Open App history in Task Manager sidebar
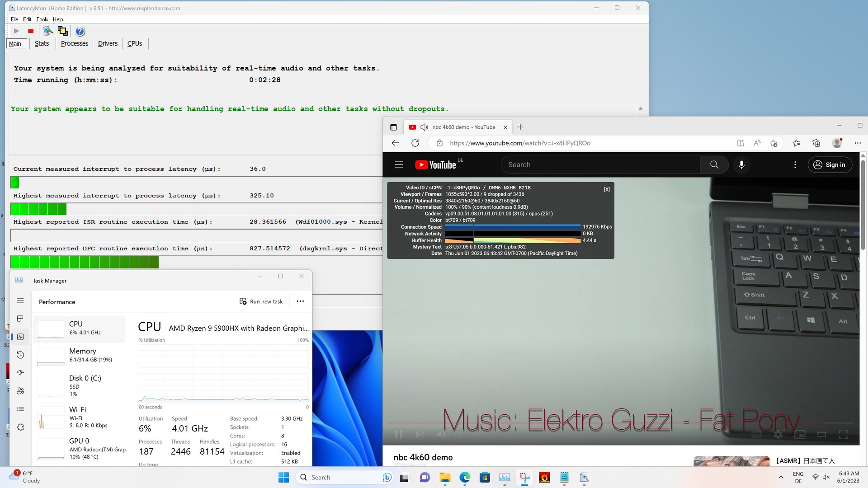868x488 pixels. pos(20,355)
